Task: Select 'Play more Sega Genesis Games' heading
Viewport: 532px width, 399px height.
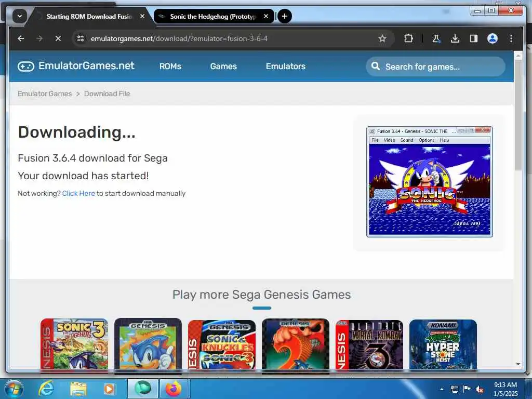Action: [262, 295]
